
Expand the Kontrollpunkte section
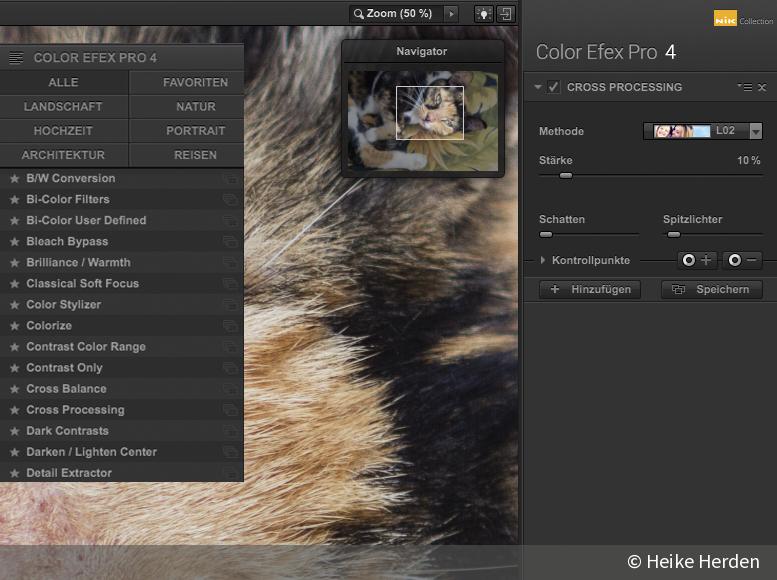click(x=543, y=260)
